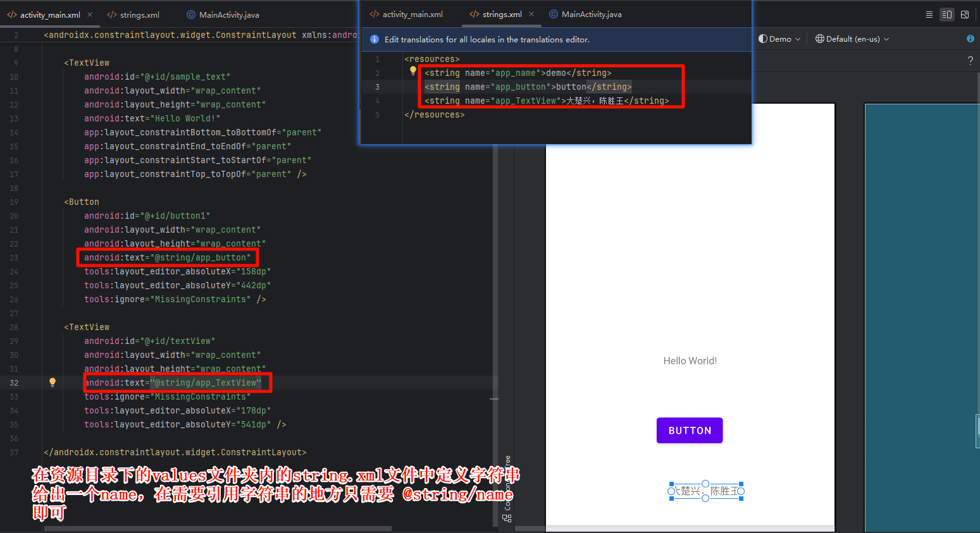Expand the Default (en-us) locale dropdown
Viewport: 980px width, 533px height.
852,39
